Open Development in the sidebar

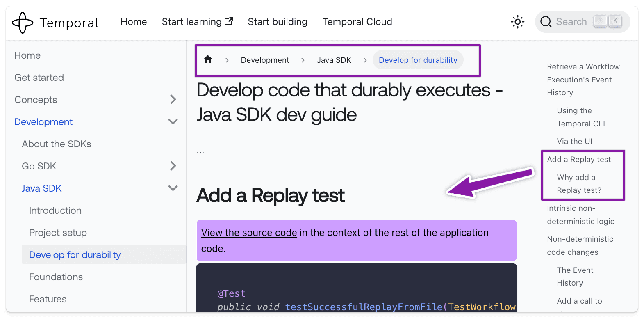pyautogui.click(x=43, y=122)
